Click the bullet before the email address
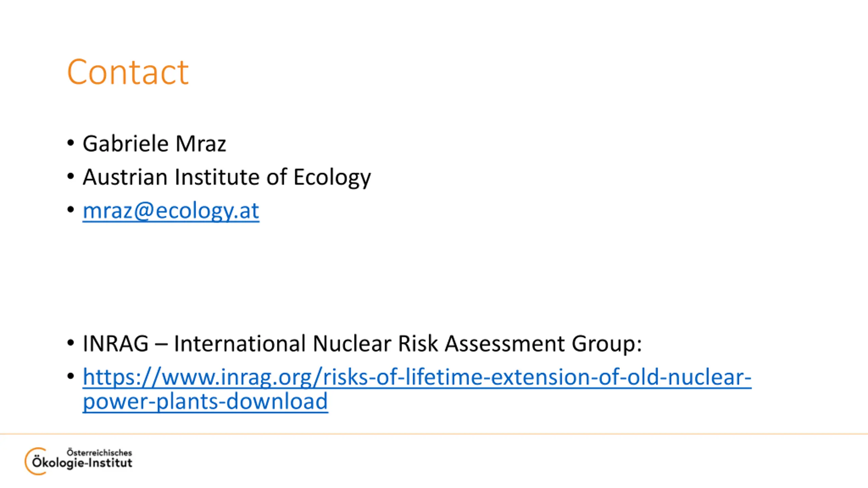 pyautogui.click(x=71, y=209)
